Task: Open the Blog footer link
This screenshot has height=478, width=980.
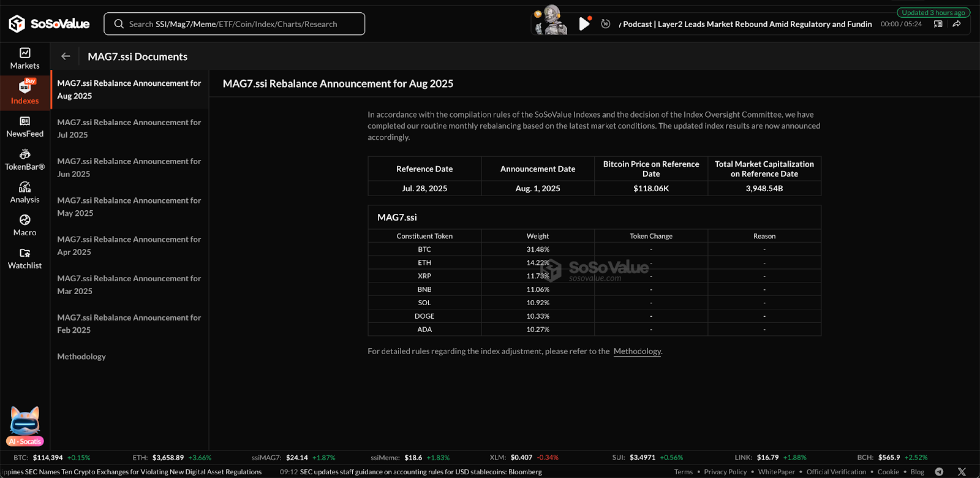Action: pos(917,472)
